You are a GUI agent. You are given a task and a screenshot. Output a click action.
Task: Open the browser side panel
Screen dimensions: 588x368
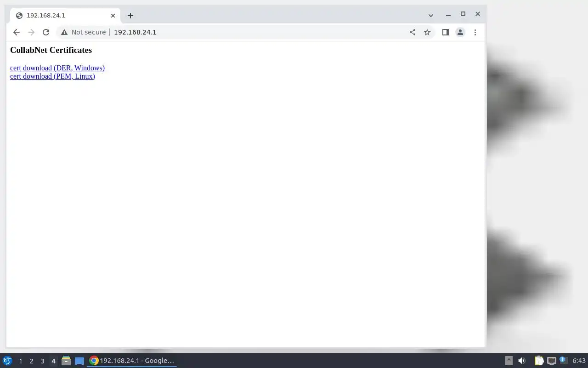445,32
